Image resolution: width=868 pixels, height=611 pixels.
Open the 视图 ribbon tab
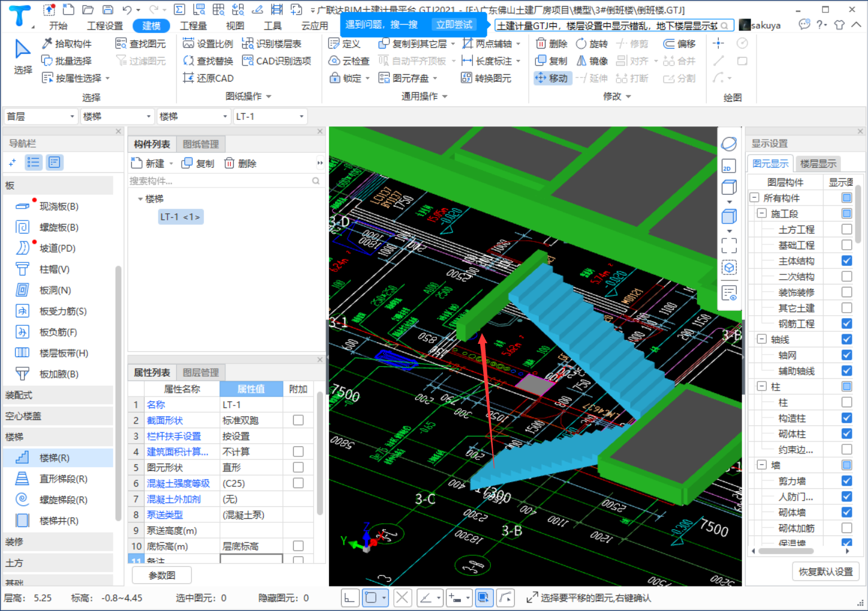[234, 26]
